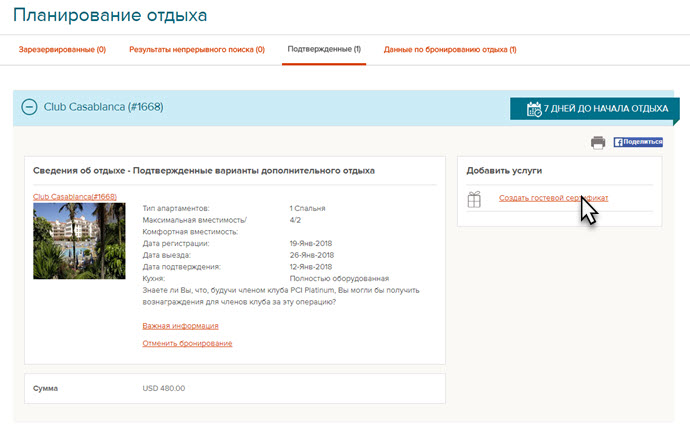Click Тип апартаментов label
The height and width of the screenshot is (430, 690).
pos(176,208)
